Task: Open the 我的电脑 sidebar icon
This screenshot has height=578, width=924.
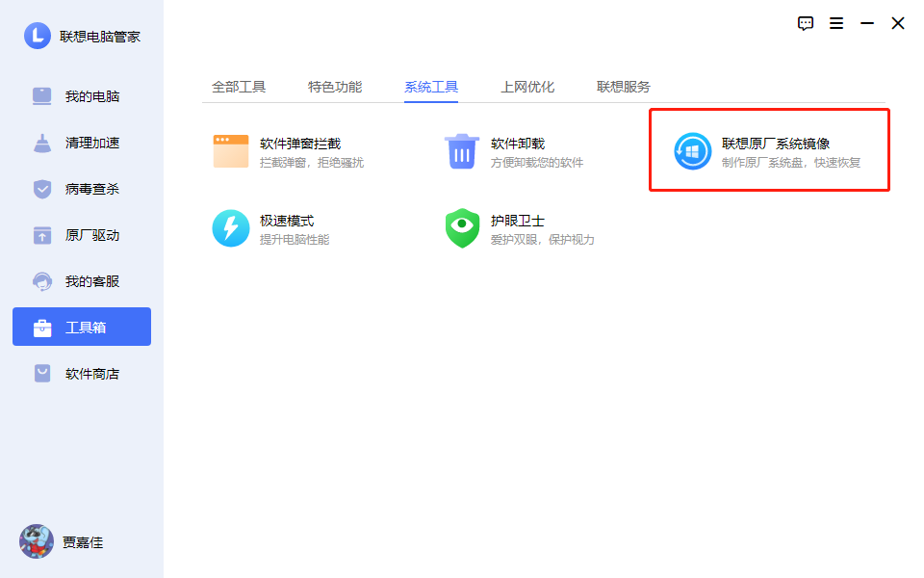Action: 41,96
